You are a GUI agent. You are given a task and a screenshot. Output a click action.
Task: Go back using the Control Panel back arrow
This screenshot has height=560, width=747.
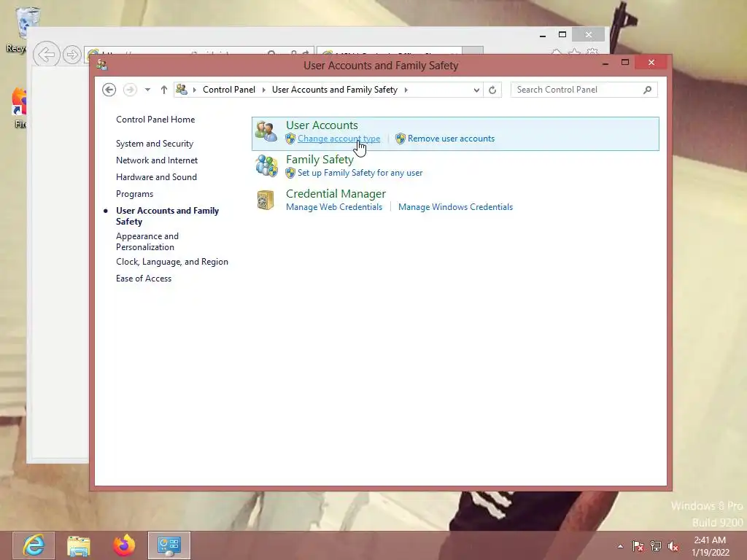click(x=109, y=90)
